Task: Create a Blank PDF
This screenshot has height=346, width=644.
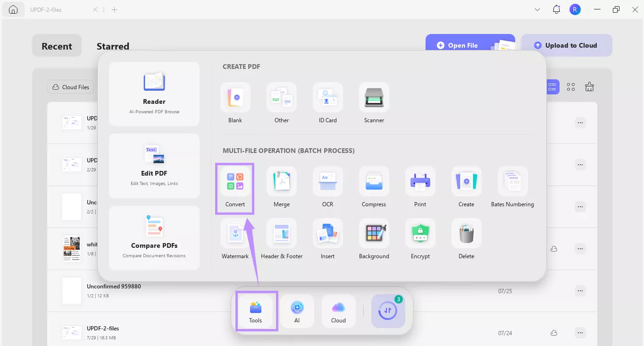Action: pos(235,103)
